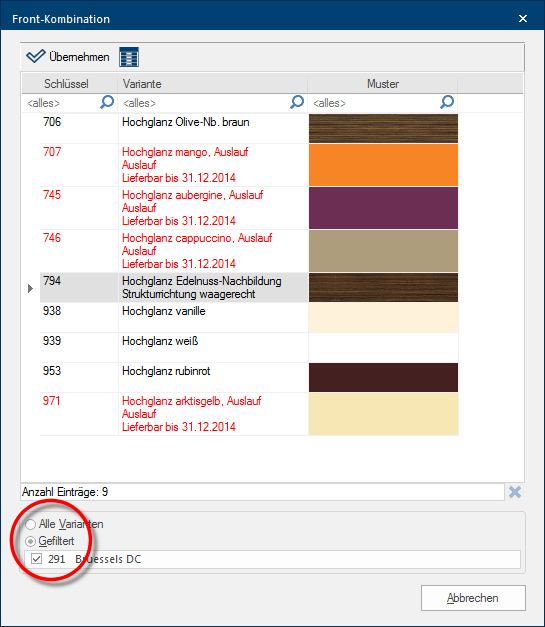This screenshot has width=545, height=627.
Task: Select the cappuccino beige swatch
Action: click(x=383, y=251)
